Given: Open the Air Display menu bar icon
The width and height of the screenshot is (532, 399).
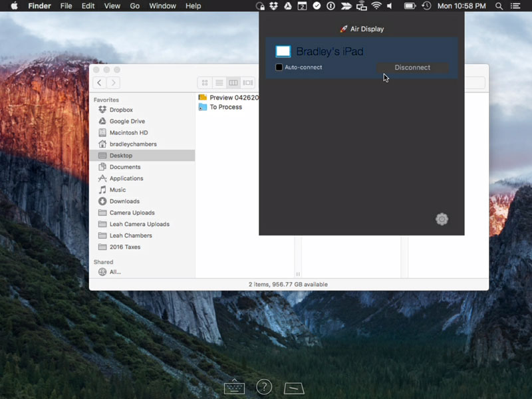Looking at the screenshot, I should tap(361, 6).
